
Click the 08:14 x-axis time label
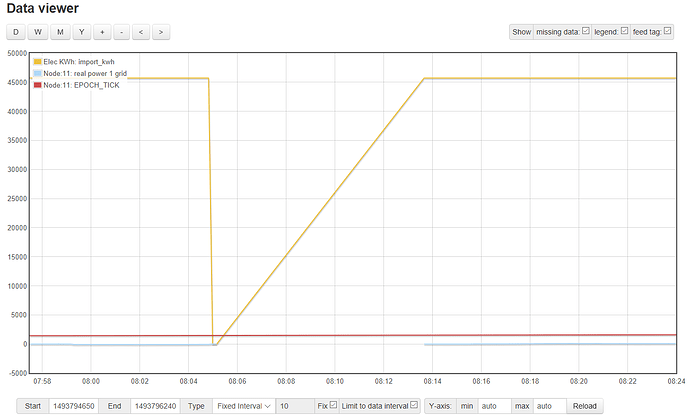pos(432,382)
